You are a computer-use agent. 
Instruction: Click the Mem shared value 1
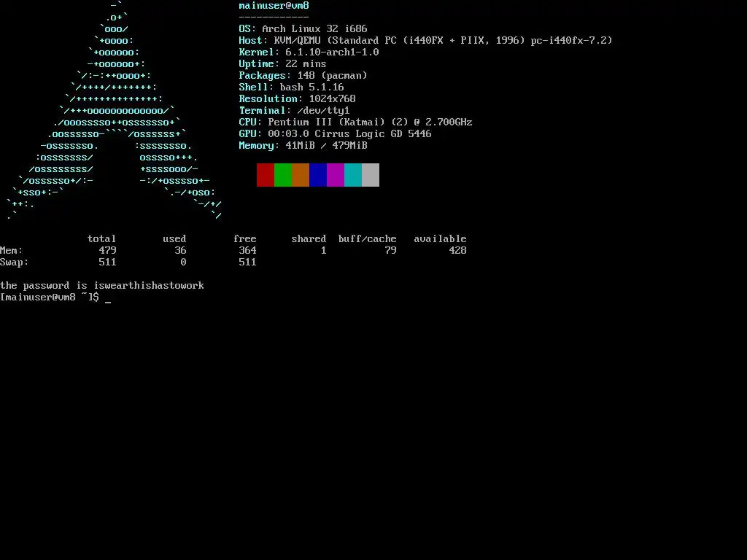click(x=323, y=251)
